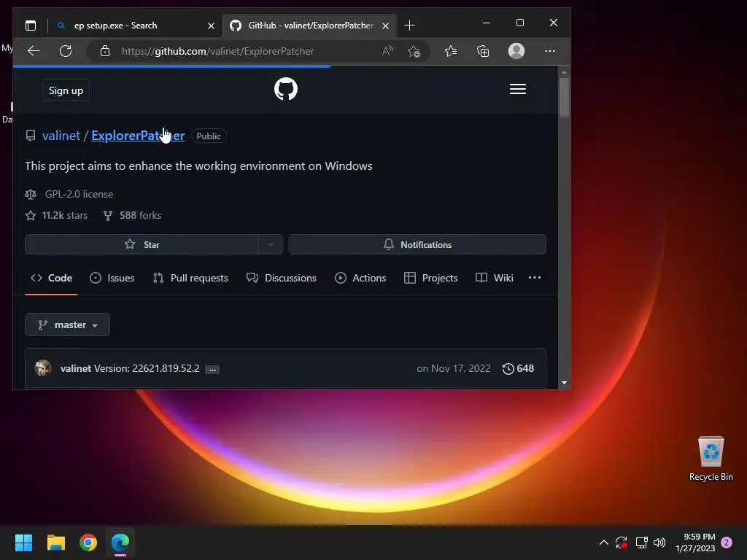Expand Star button list dropdown arrow
Screen dimensions: 747x560
pyautogui.click(x=271, y=245)
